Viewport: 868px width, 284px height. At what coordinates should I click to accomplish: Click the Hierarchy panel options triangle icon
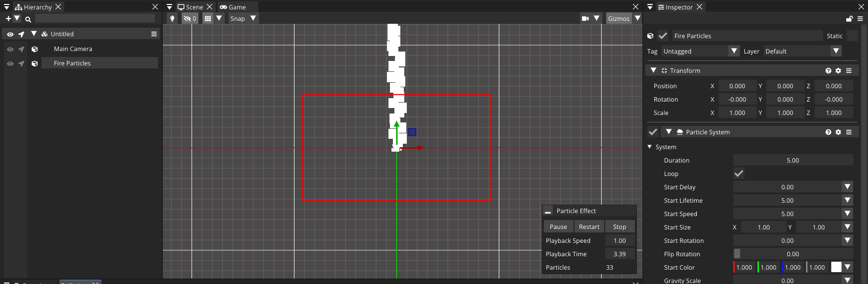click(x=7, y=7)
